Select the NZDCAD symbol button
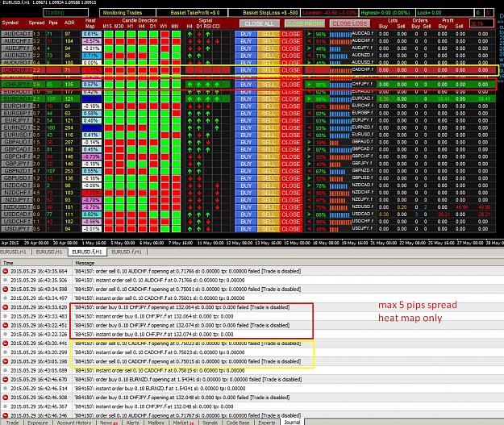 17,185
